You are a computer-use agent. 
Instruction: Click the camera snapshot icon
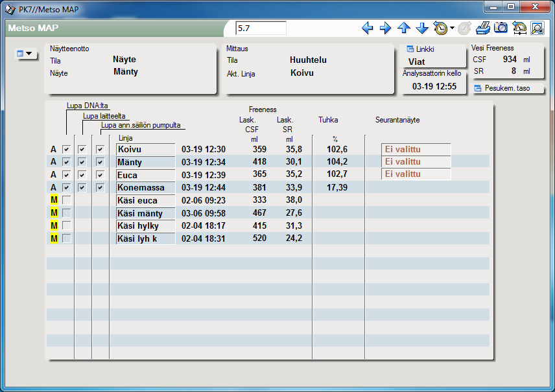pyautogui.click(x=501, y=28)
